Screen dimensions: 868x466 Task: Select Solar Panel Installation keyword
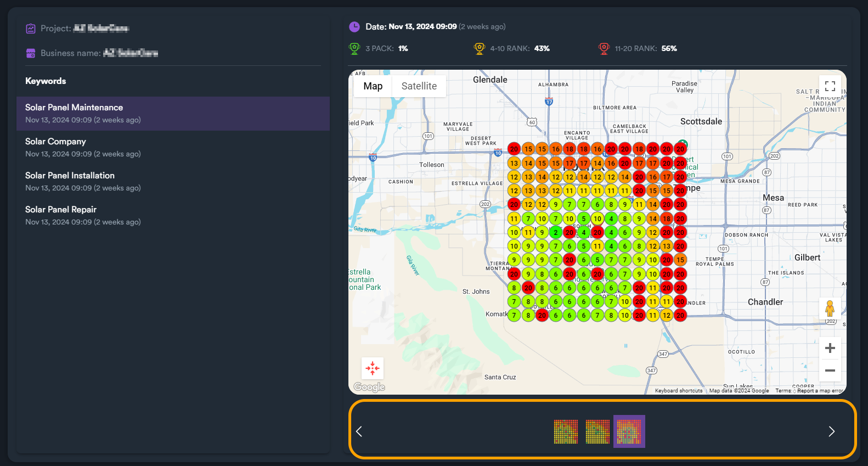coord(173,182)
